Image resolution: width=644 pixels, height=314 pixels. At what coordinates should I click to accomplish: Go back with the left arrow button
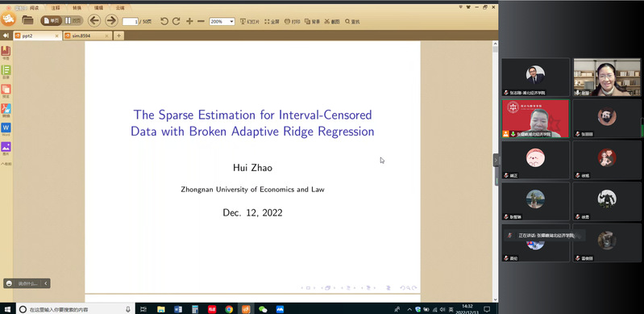point(94,20)
